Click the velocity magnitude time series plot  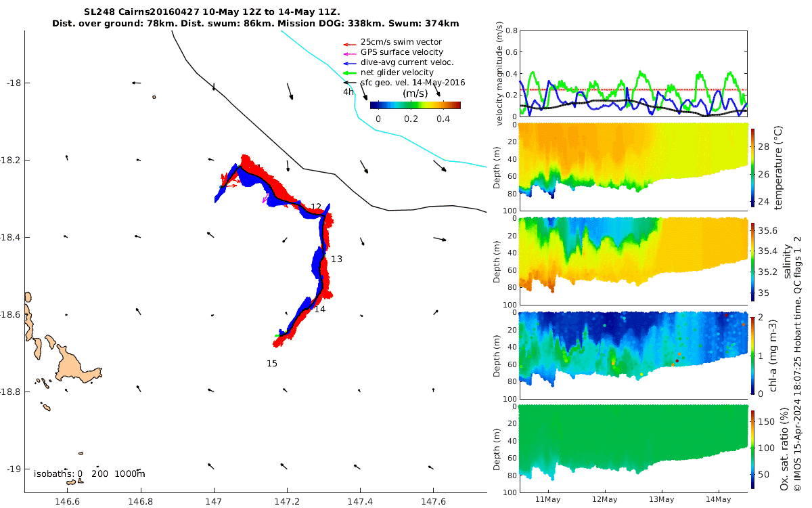pyautogui.click(x=633, y=74)
